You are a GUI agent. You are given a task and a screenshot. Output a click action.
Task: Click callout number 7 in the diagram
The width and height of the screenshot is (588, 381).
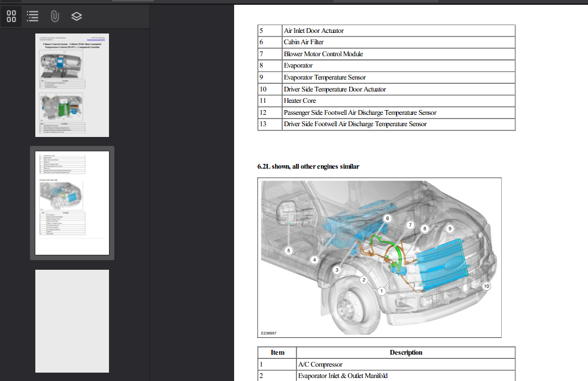[x=410, y=225]
